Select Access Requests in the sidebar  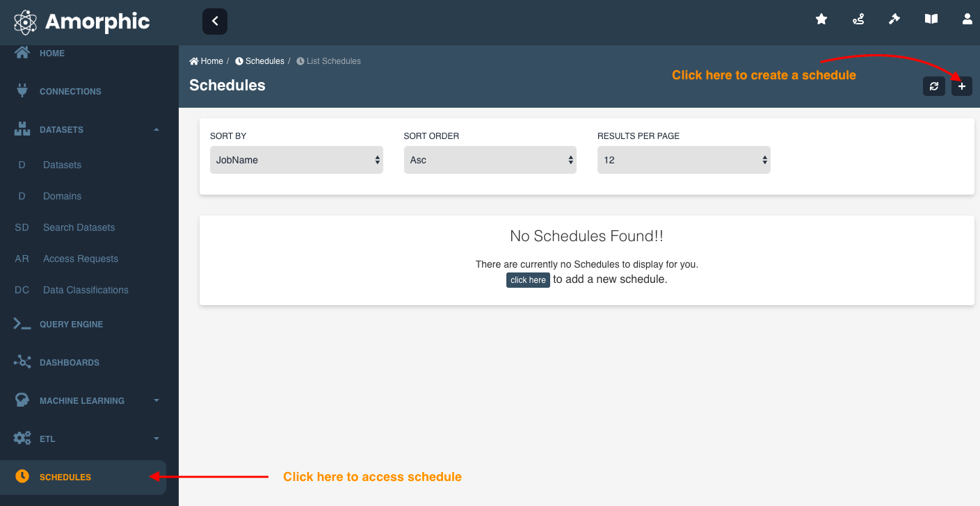(x=81, y=259)
